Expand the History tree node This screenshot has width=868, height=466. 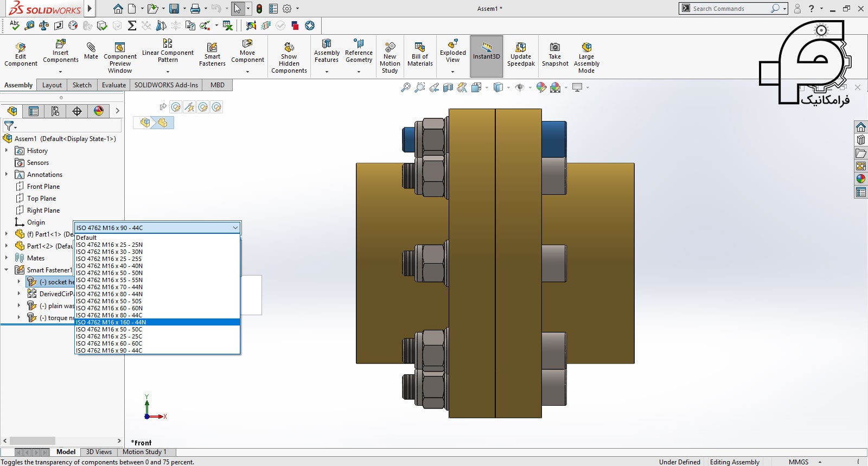[7, 151]
